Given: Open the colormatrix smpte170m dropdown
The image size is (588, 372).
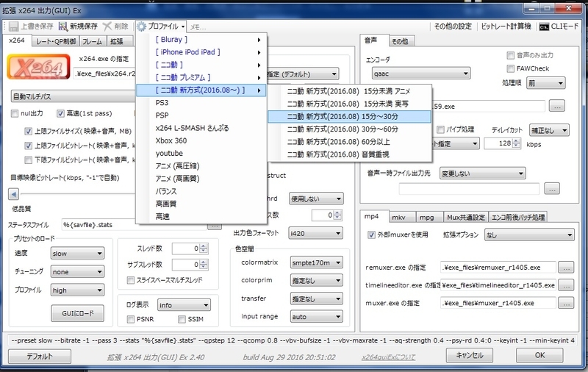Looking at the screenshot, I should [317, 263].
